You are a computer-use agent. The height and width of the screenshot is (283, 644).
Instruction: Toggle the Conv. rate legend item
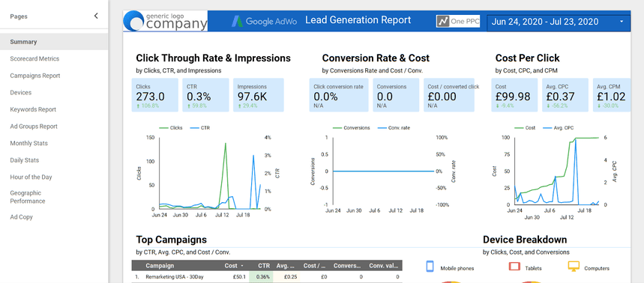(x=393, y=128)
